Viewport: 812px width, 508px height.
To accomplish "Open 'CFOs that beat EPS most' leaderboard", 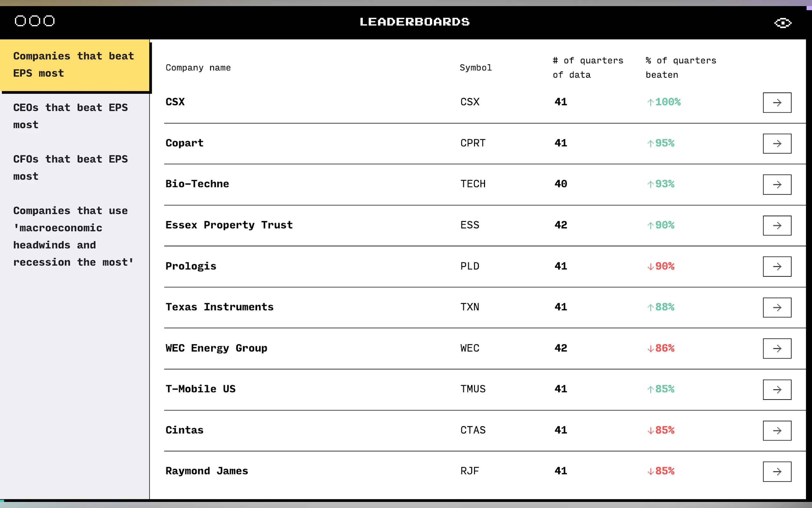I will coord(71,167).
